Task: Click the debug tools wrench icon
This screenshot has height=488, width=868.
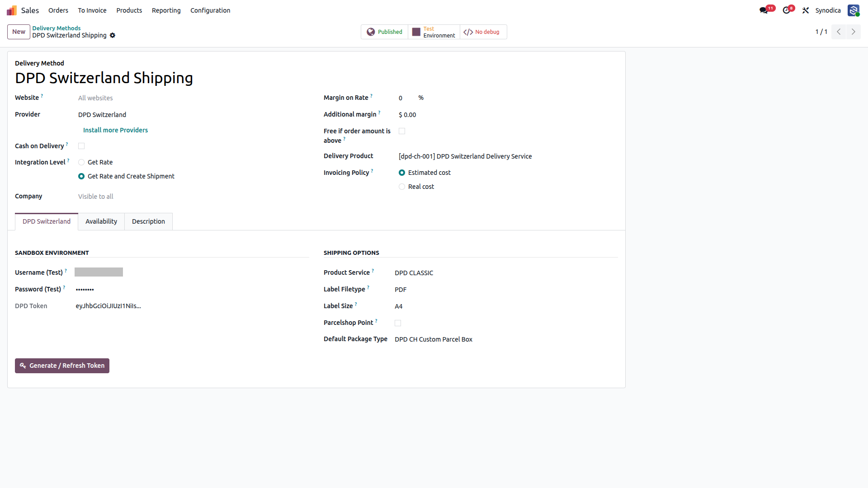Action: tap(806, 10)
